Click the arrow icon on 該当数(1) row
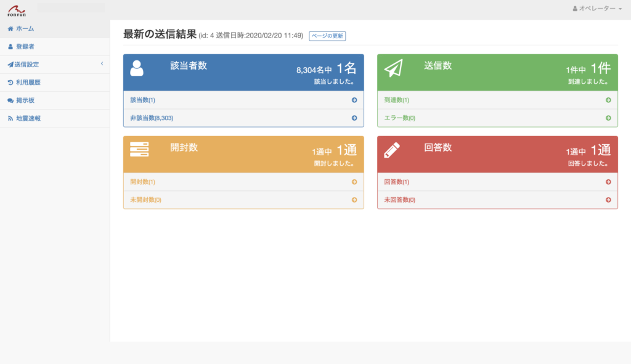Image resolution: width=631 pixels, height=364 pixels. tap(354, 100)
